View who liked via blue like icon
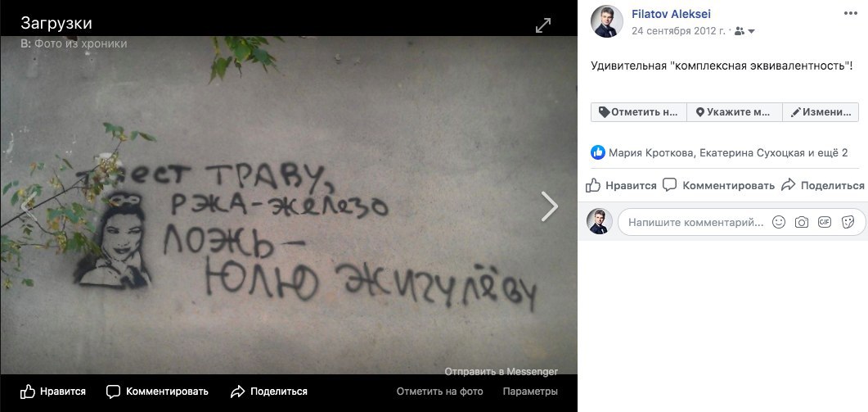 coord(598,152)
